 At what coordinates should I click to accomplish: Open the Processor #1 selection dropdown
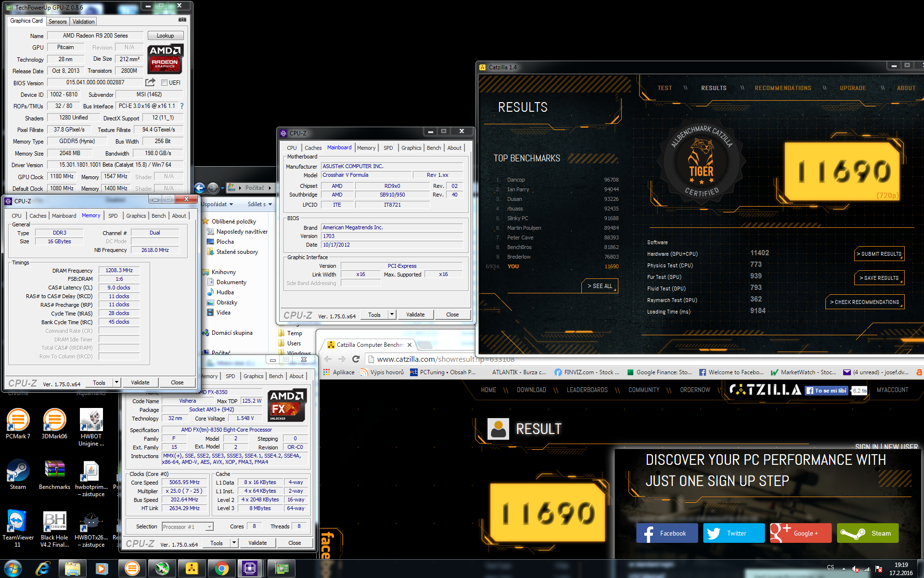point(188,527)
